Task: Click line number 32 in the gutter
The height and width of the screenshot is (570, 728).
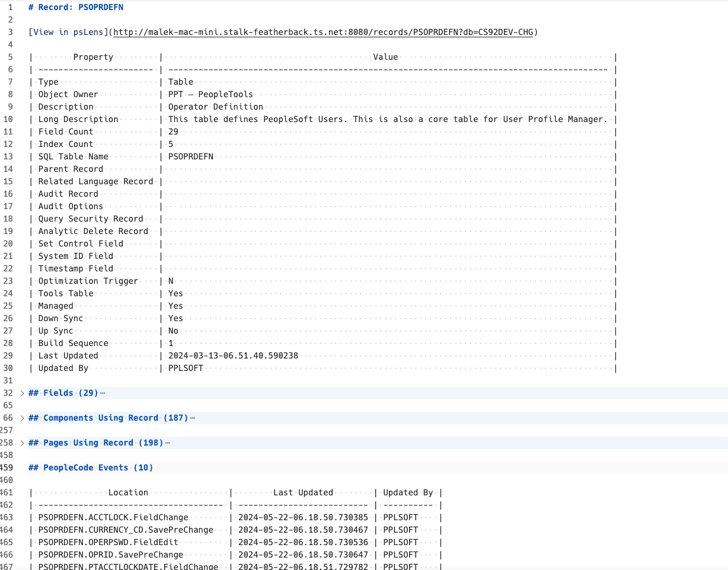Action: coord(8,393)
